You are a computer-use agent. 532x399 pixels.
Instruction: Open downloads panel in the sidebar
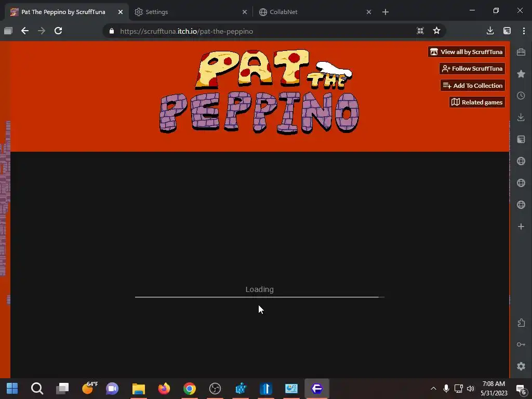pos(521,117)
